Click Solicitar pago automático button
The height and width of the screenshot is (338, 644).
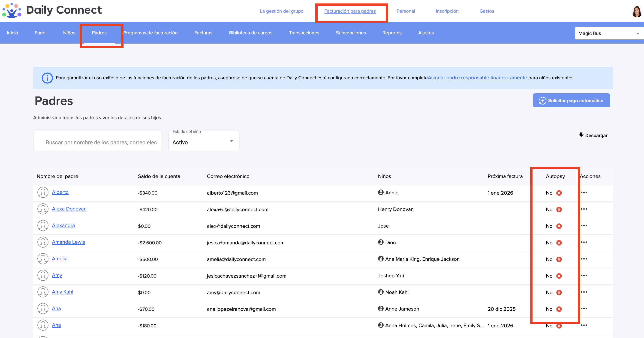571,101
